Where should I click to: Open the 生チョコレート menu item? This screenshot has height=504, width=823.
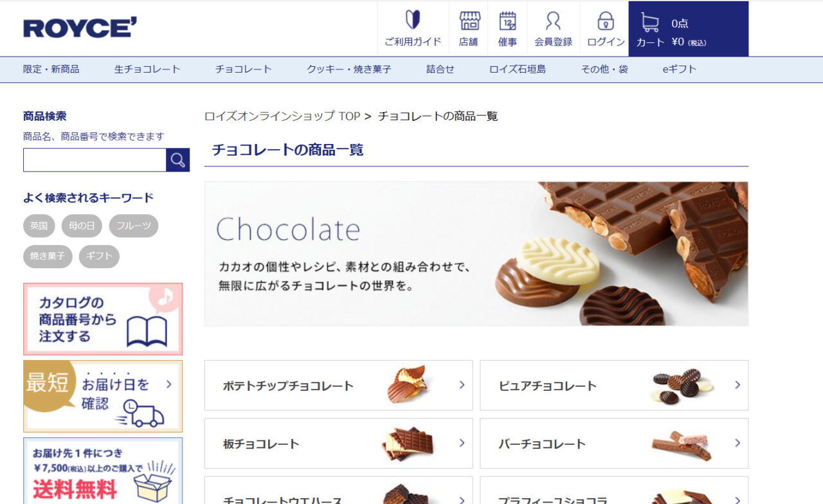pos(145,69)
